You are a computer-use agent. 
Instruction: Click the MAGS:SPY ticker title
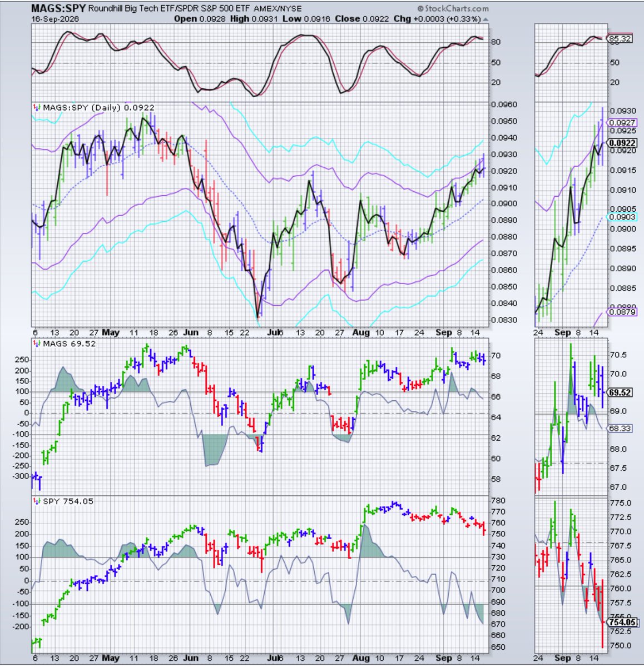coord(58,8)
